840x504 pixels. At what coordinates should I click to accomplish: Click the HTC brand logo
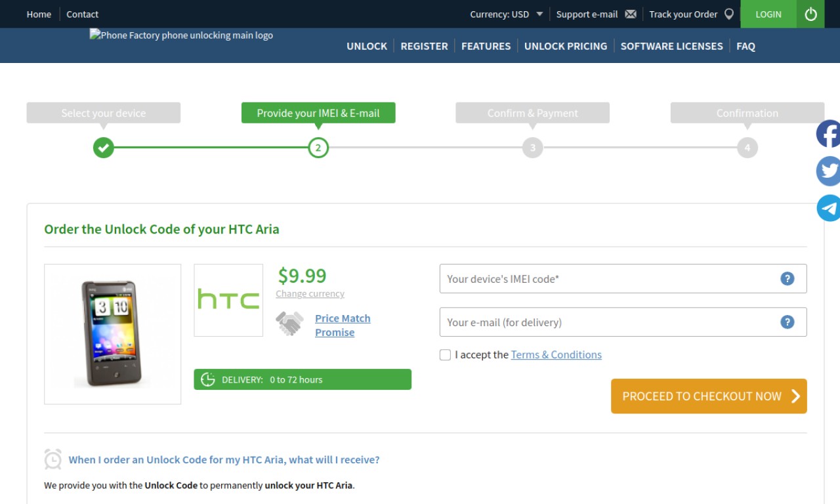click(228, 300)
